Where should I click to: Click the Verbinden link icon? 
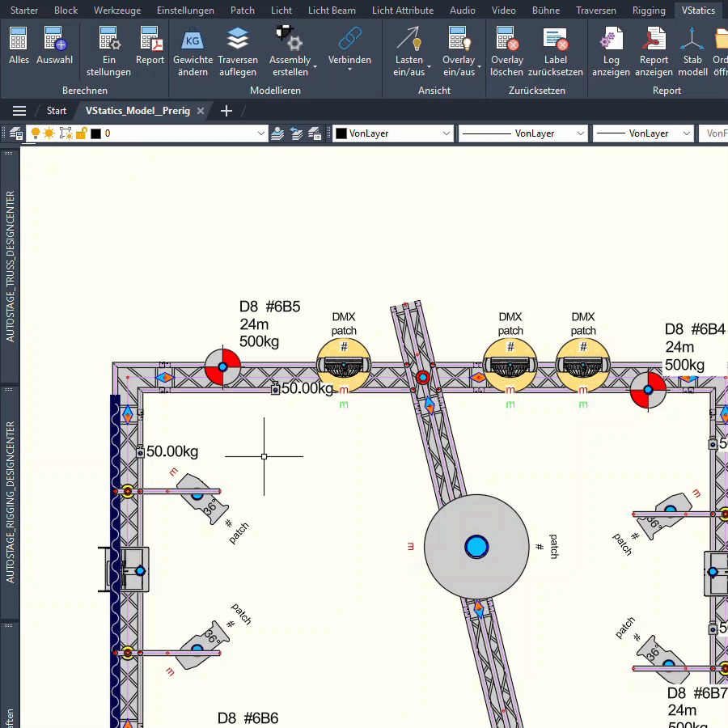point(349,38)
